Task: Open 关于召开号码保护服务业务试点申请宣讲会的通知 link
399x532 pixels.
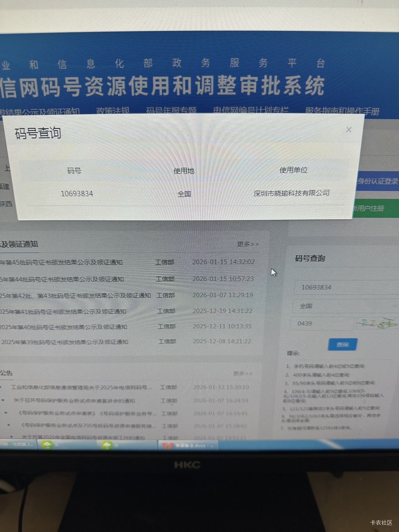Action: click(74, 400)
